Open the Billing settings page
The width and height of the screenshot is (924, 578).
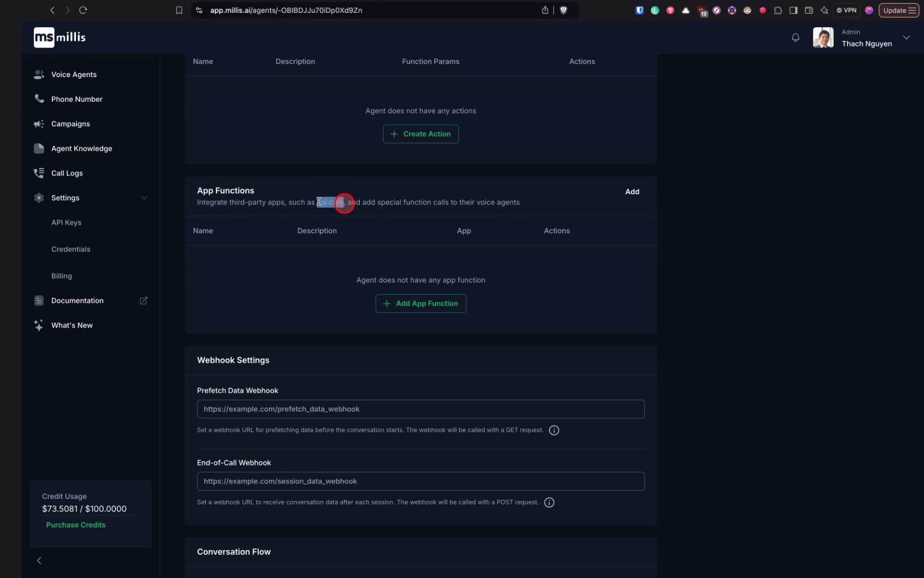coord(61,276)
